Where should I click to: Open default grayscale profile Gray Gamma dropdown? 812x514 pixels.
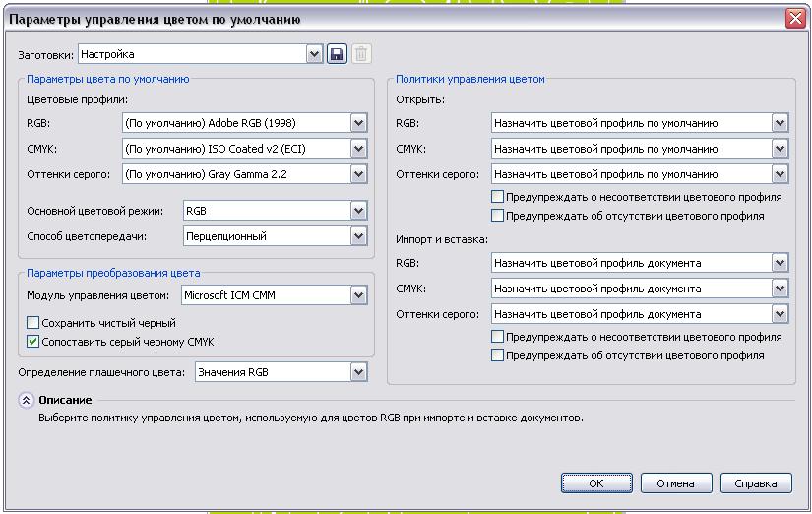(245, 174)
